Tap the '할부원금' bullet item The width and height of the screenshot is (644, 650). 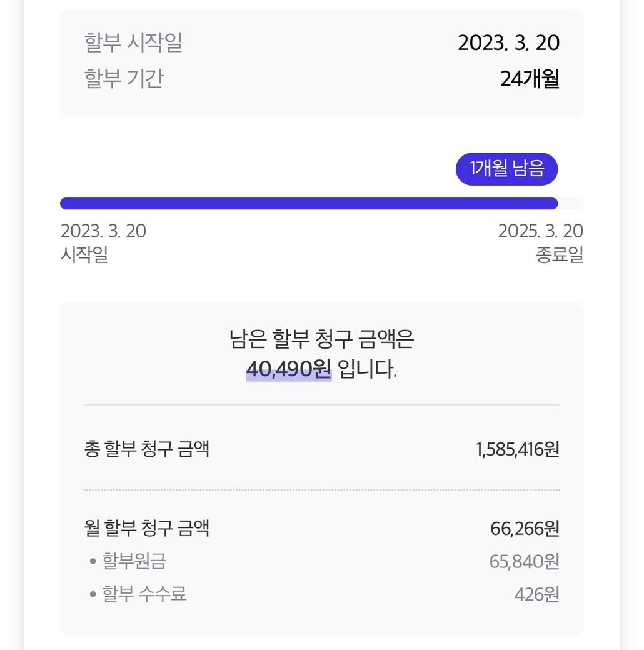point(134,561)
